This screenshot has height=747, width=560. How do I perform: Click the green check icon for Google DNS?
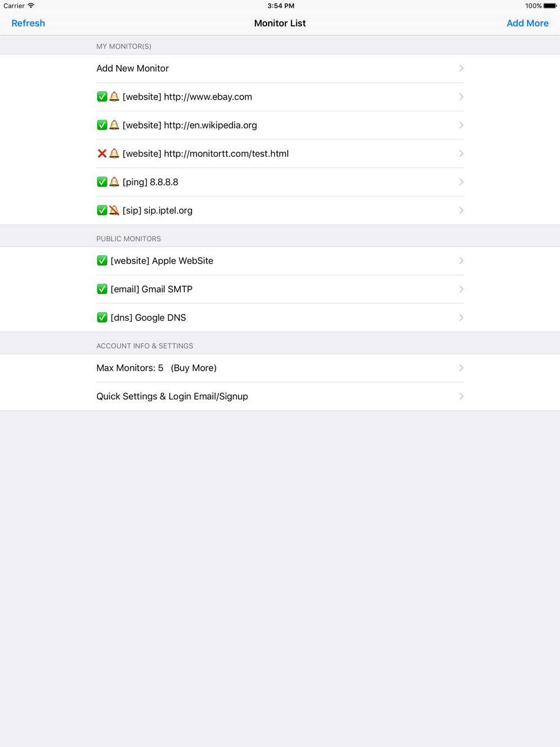click(102, 318)
